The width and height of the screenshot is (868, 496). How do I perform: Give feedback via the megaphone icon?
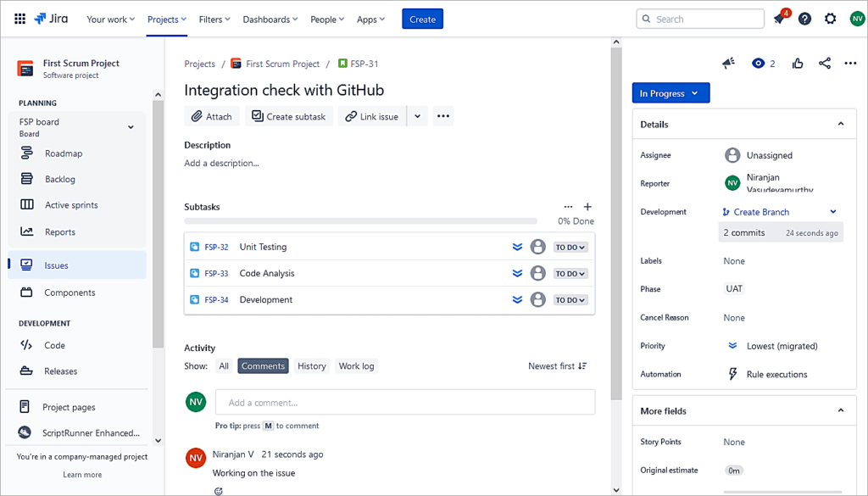pyautogui.click(x=727, y=63)
